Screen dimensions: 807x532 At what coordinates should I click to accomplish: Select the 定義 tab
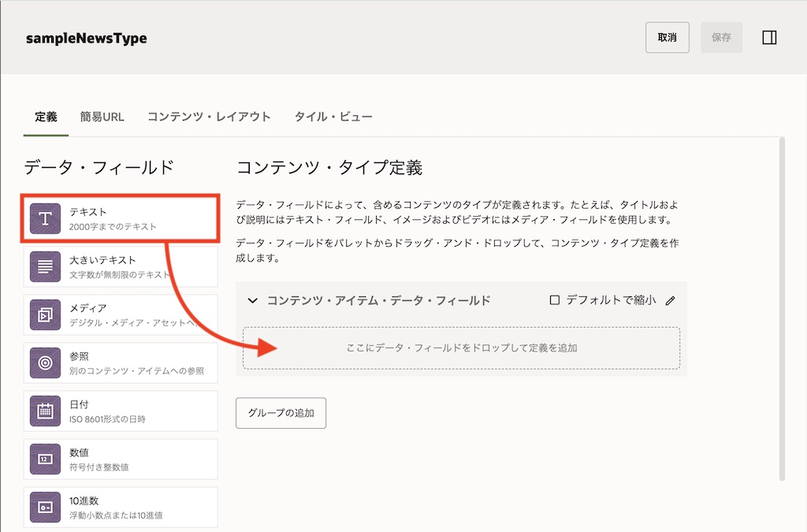pos(46,117)
